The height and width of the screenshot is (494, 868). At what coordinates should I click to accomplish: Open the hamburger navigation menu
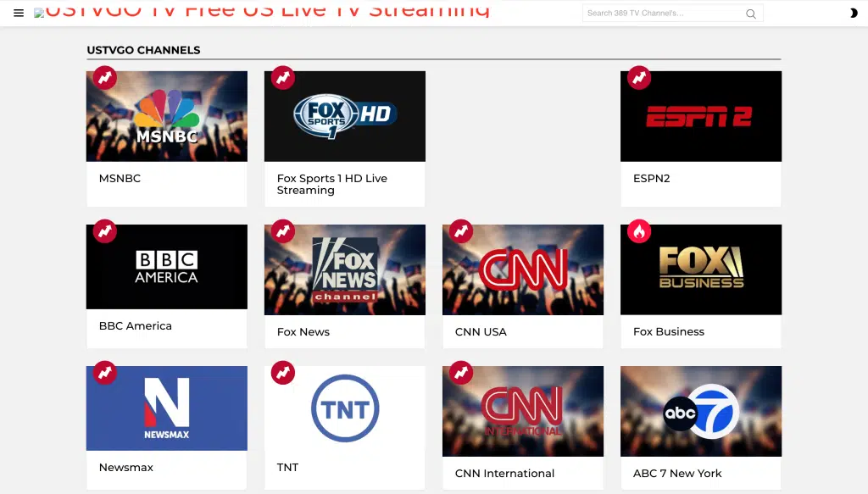pos(18,13)
